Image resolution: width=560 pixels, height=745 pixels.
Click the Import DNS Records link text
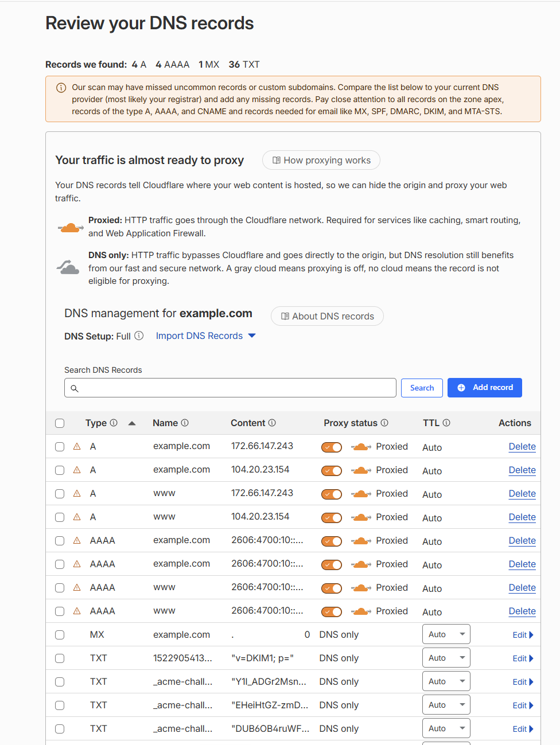pos(199,336)
